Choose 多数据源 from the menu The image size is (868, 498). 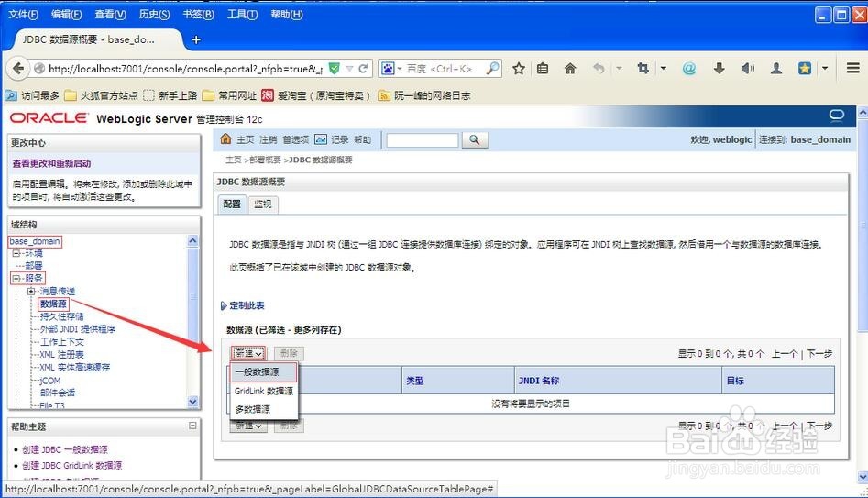[263, 409]
